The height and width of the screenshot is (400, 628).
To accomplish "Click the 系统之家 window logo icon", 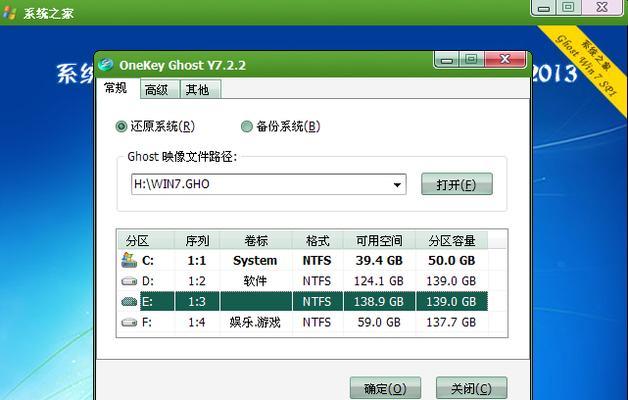I will (x=9, y=12).
